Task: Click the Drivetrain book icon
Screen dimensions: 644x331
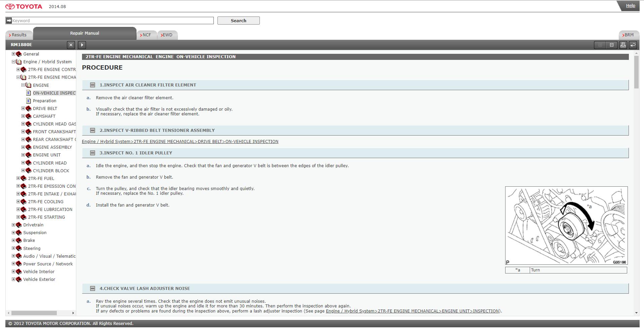Action: click(x=19, y=225)
